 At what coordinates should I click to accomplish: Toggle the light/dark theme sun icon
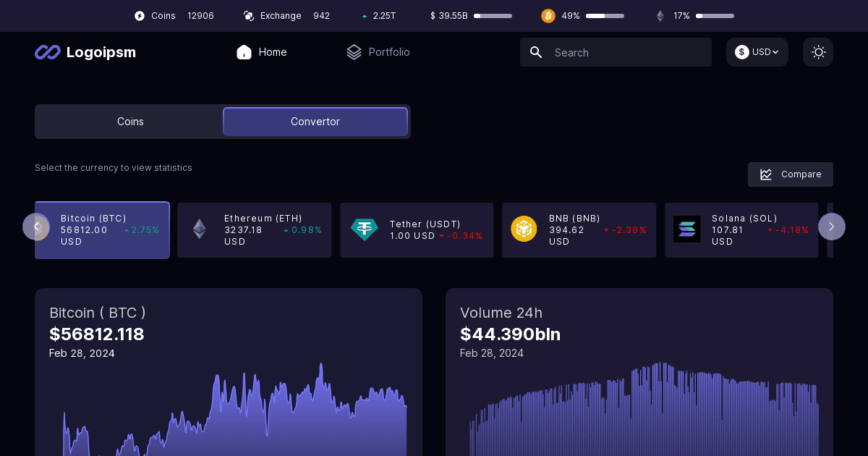tap(818, 52)
